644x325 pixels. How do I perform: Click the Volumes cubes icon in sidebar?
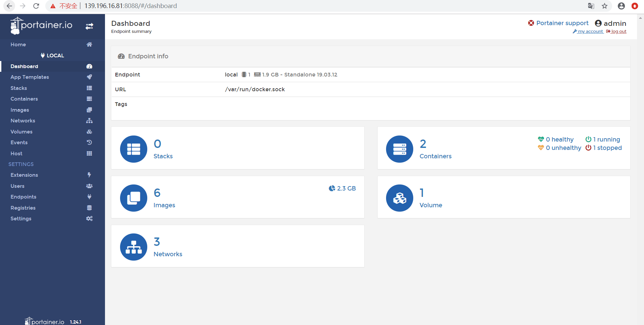pos(89,132)
